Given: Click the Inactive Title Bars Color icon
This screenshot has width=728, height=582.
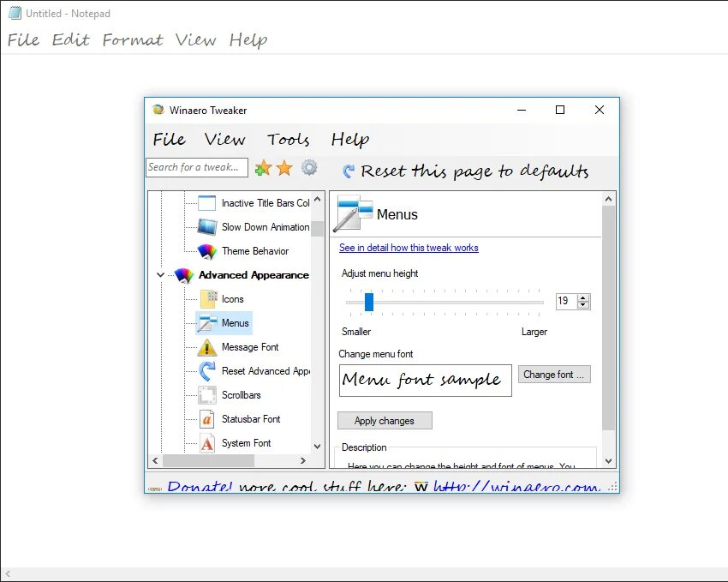Looking at the screenshot, I should [x=206, y=203].
